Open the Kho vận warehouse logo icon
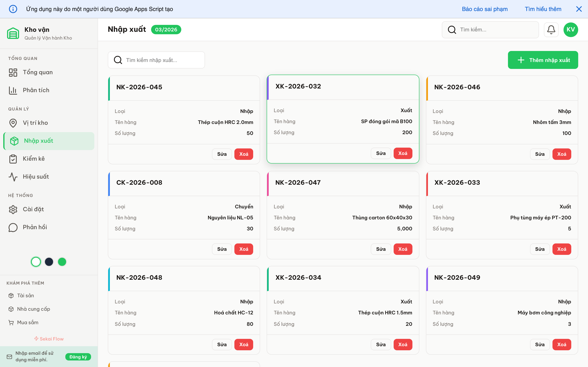The width and height of the screenshot is (588, 367). tap(13, 33)
